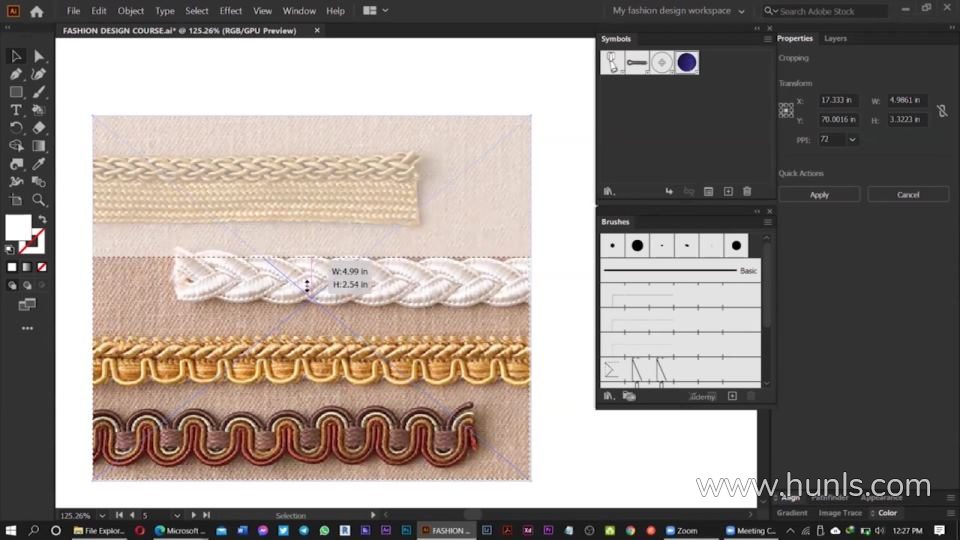Apply the image crop
This screenshot has height=540, width=960.
tap(819, 195)
